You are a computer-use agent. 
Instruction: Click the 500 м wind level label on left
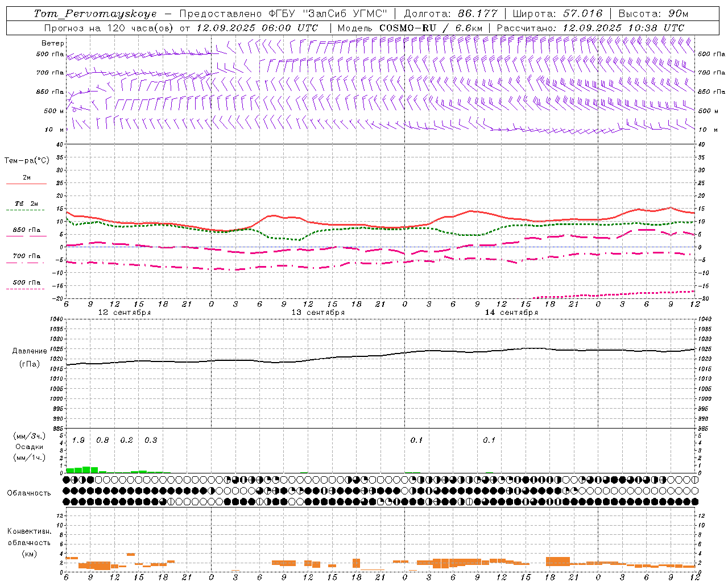tap(54, 111)
